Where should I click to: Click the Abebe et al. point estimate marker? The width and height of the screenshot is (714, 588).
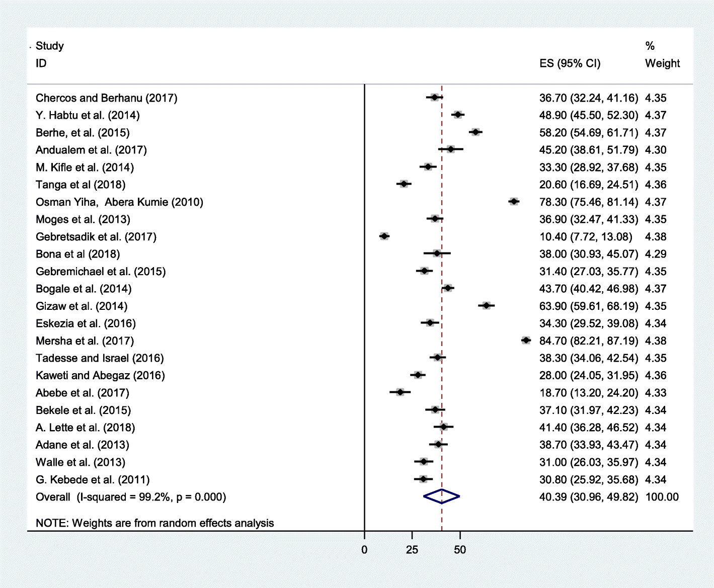(400, 392)
